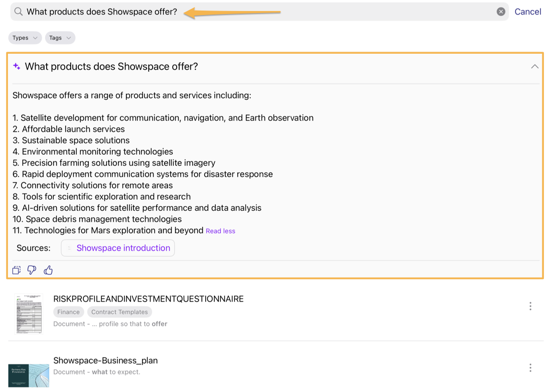Give a thumbs down to the answer
552x392 pixels.
(32, 270)
